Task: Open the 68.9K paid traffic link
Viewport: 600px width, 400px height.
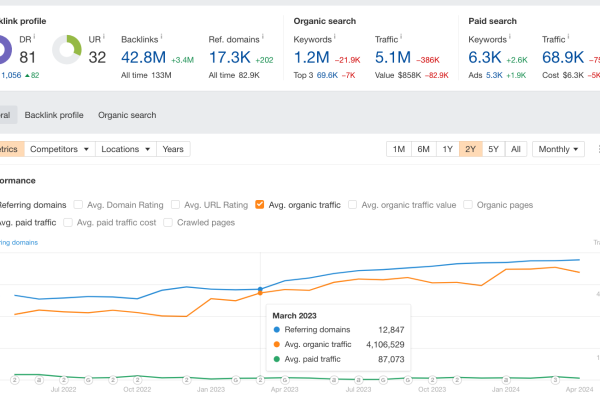Action: (563, 57)
